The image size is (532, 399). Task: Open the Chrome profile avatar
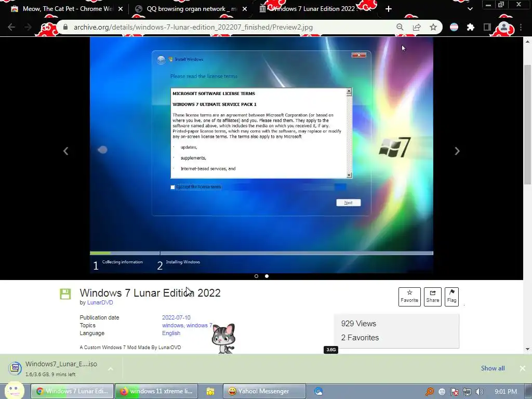[x=504, y=27]
